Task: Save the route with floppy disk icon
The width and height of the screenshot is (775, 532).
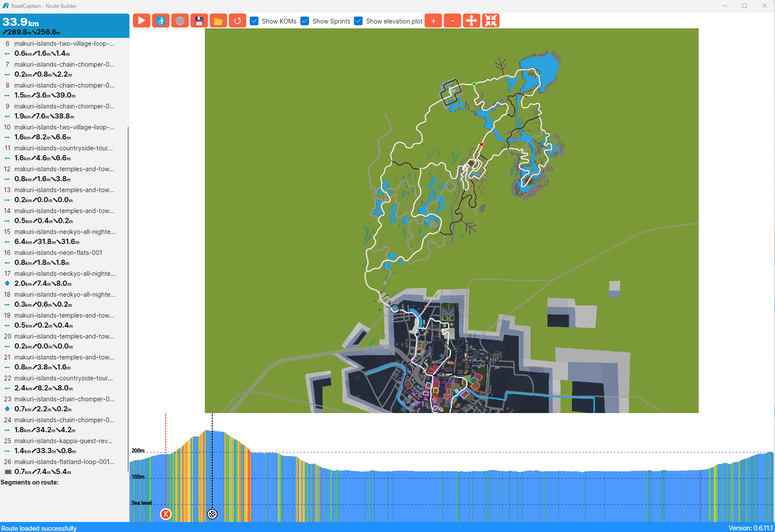Action: coord(199,21)
